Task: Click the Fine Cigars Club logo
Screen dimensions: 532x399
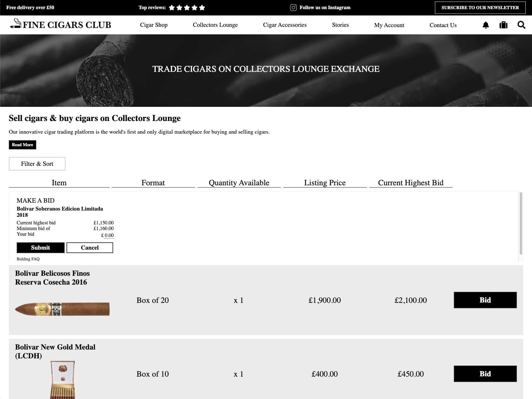Action: tap(61, 25)
